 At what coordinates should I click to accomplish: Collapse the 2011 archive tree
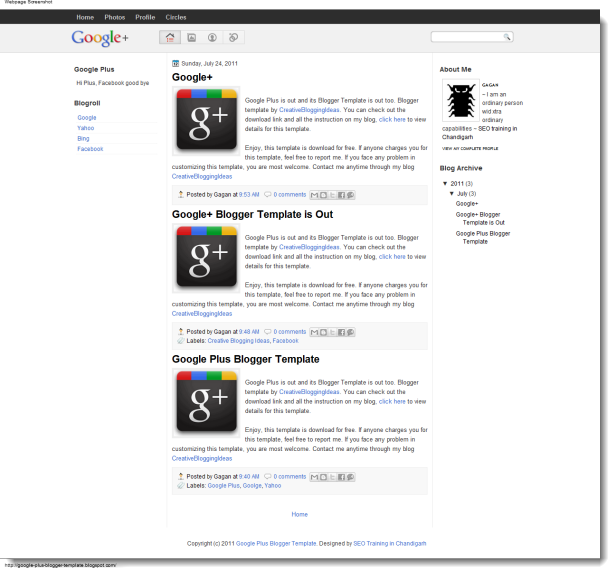[445, 183]
